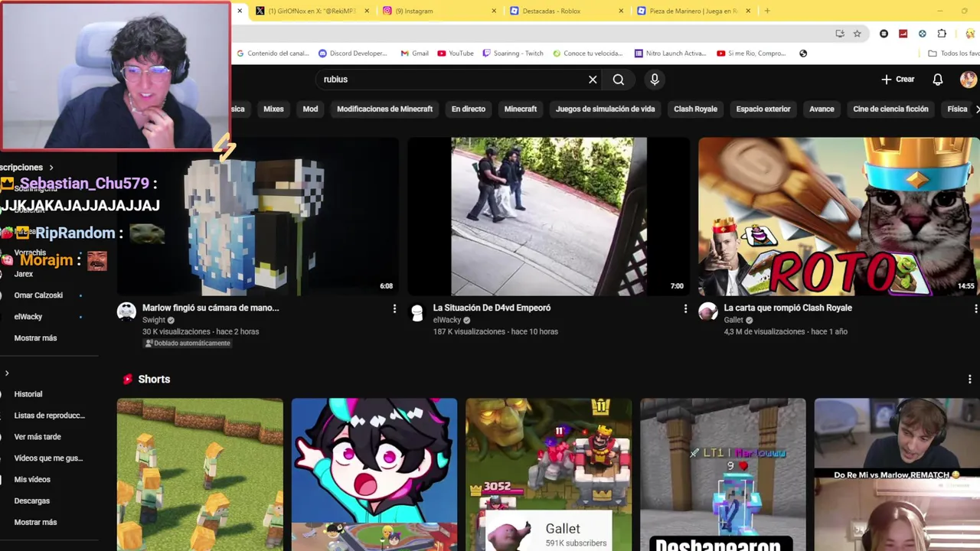Viewport: 980px width, 551px height.
Task: Click the magnifying glass search button
Action: coord(619,80)
